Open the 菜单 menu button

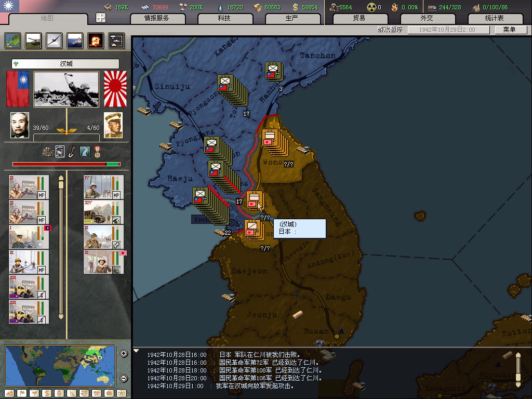click(510, 30)
